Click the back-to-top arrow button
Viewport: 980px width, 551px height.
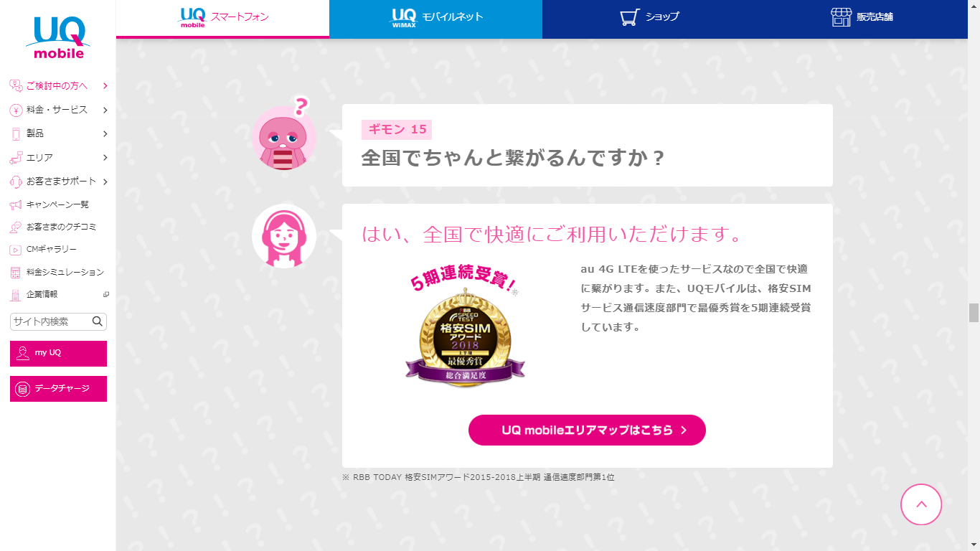921,504
